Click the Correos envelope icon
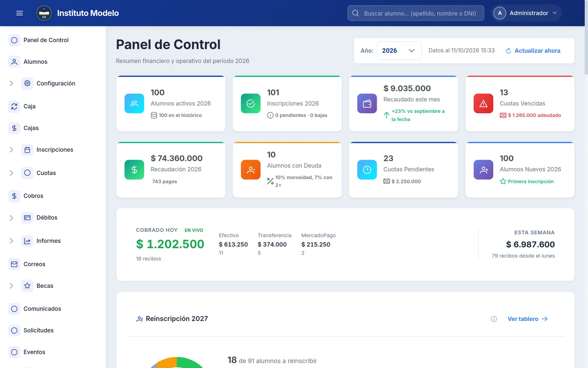 (14, 264)
